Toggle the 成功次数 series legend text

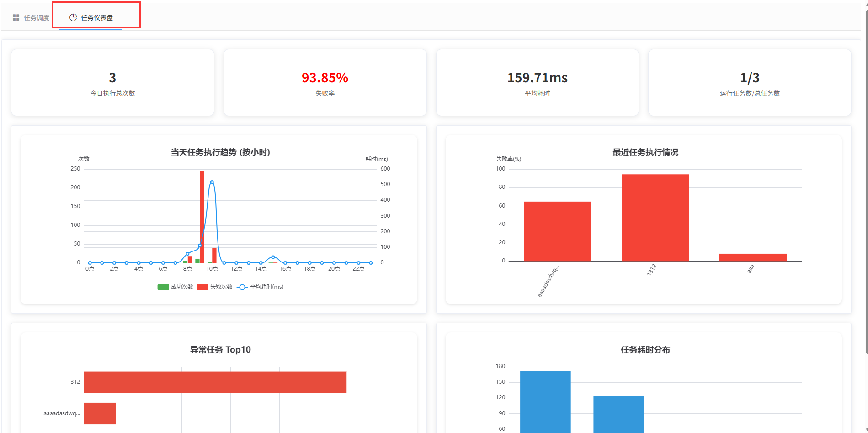click(x=182, y=287)
